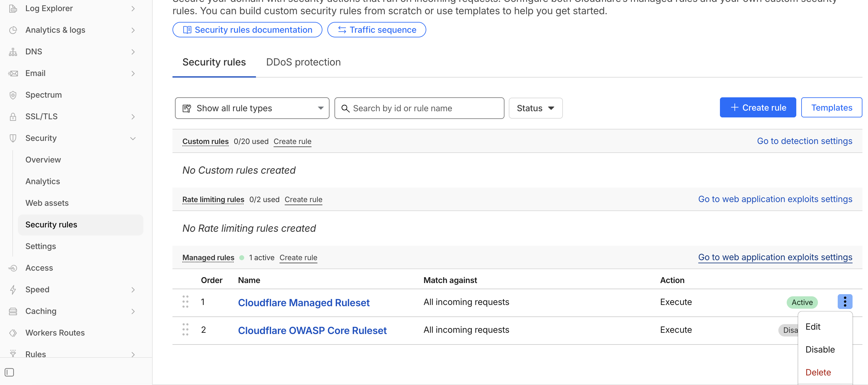This screenshot has height=385, width=868.
Task: Switch to the DDoS protection tab
Action: pyautogui.click(x=303, y=62)
